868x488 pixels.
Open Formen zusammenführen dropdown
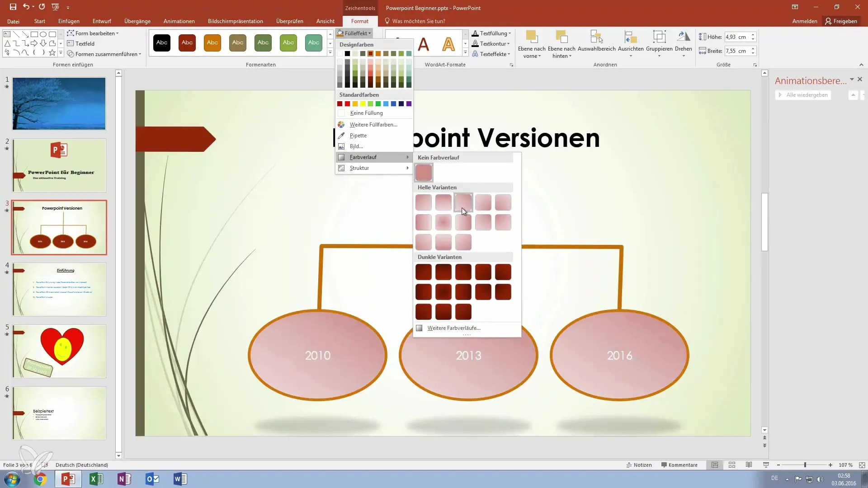tap(104, 54)
